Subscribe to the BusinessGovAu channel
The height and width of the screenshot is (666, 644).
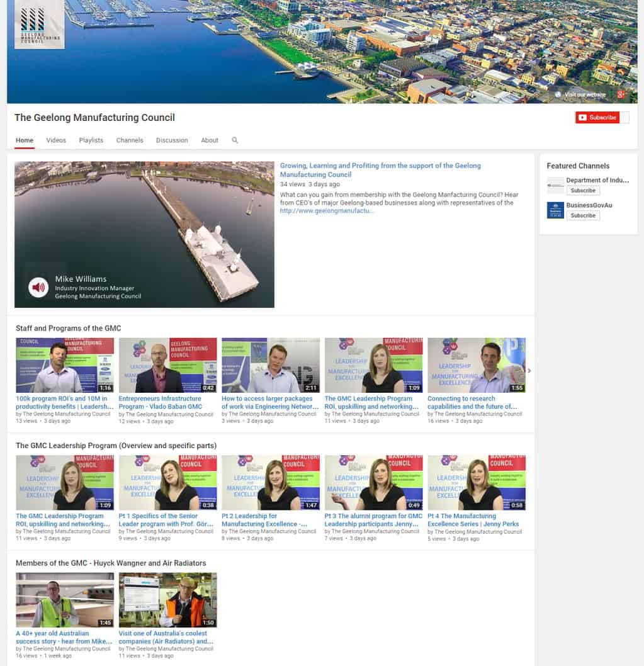click(583, 216)
